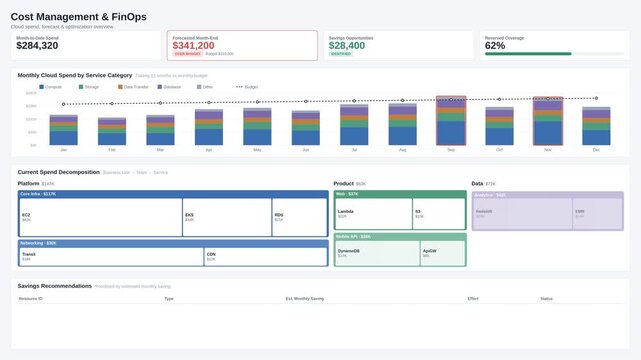Click the Jan budget line marker
Viewport: 641px width, 360px height.
coord(63,104)
